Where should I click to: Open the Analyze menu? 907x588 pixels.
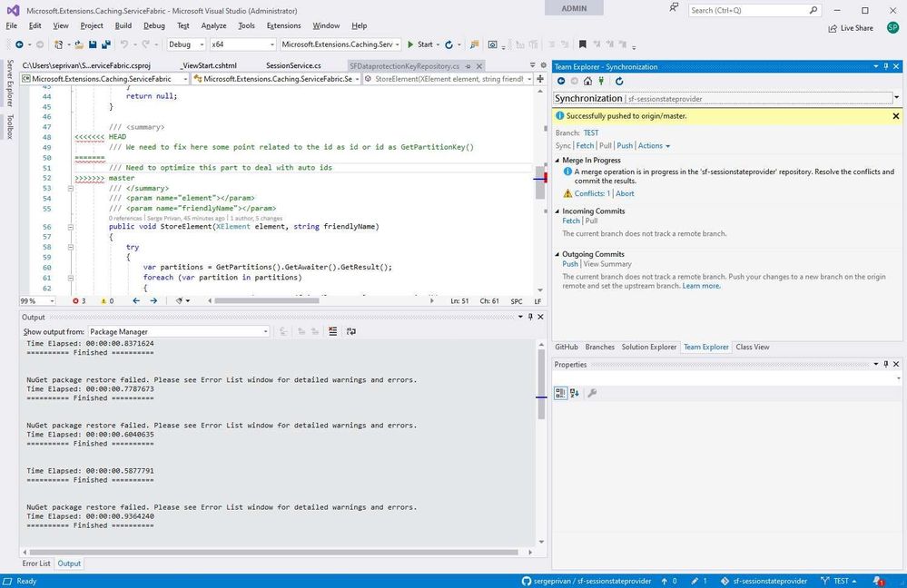213,25
